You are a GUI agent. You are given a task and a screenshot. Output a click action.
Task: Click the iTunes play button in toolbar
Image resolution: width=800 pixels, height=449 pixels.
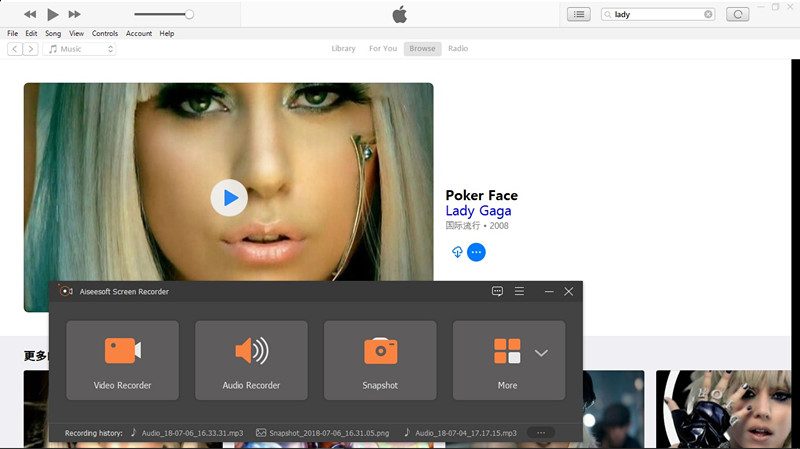53,14
